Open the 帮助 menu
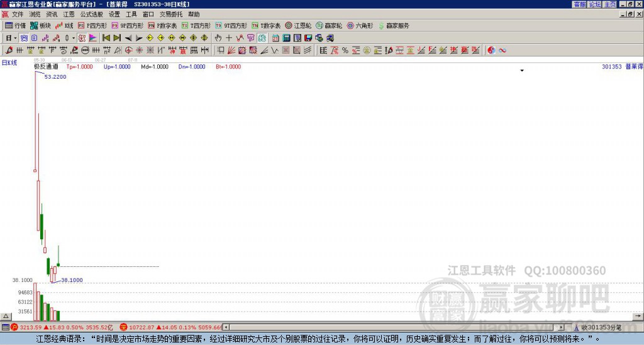This screenshot has width=644, height=345. [194, 14]
